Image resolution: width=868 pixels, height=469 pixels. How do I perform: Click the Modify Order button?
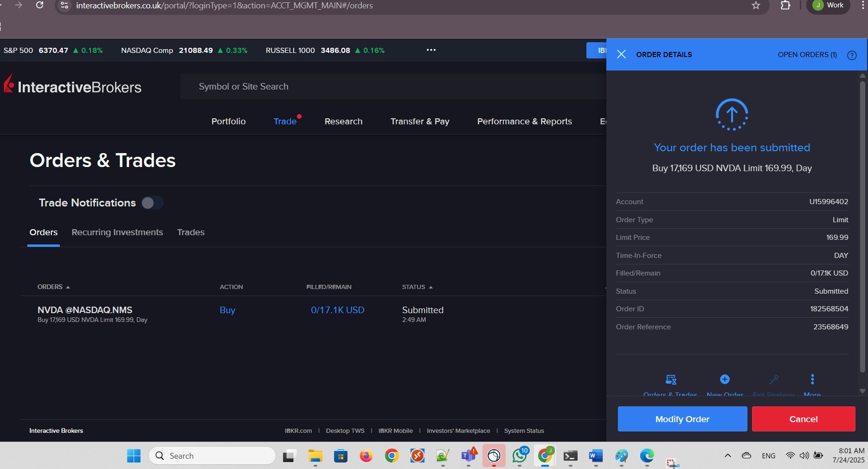682,419
